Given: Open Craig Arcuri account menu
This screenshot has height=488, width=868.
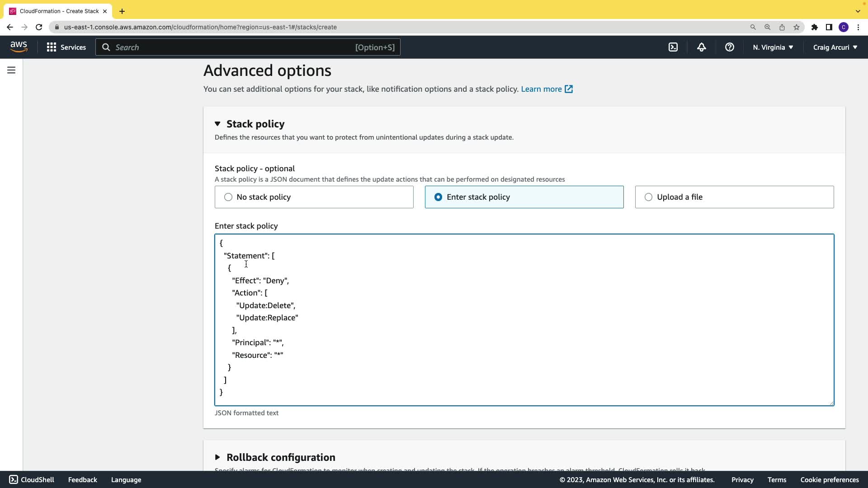Looking at the screenshot, I should [x=835, y=47].
